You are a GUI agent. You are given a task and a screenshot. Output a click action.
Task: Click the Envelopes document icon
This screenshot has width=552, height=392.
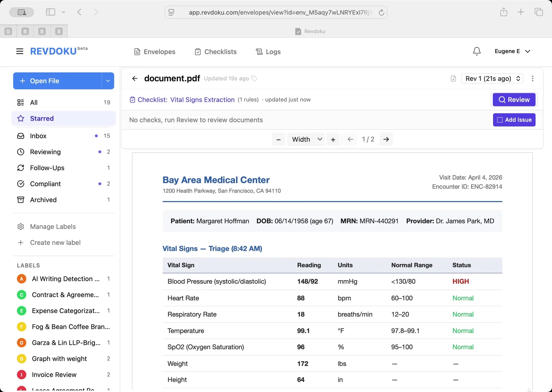click(x=137, y=51)
